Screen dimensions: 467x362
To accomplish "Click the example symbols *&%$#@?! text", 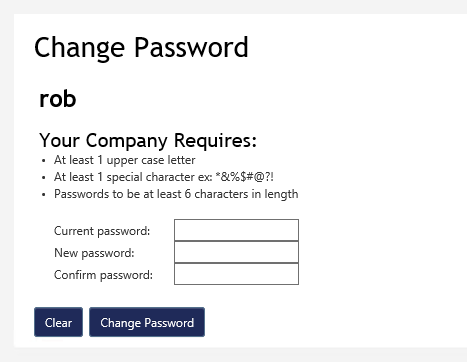I will (x=244, y=177).
